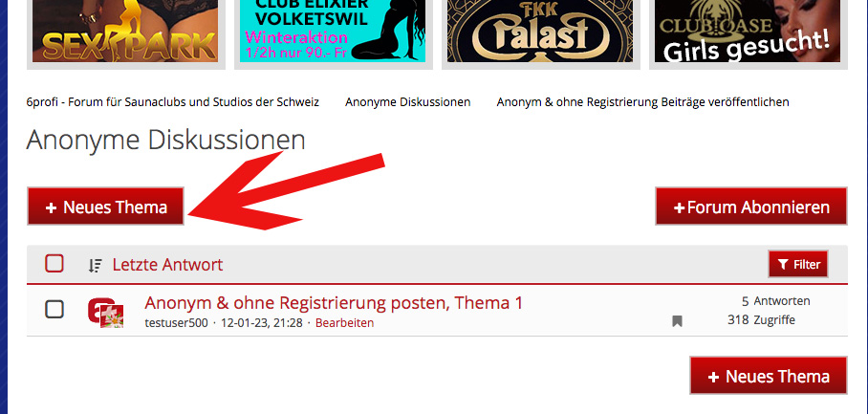868x414 pixels.
Task: Open the Sex Park banner ad
Action: [125, 31]
